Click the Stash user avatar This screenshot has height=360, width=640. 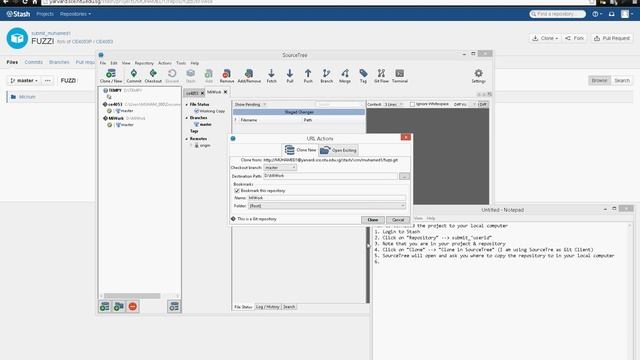click(x=625, y=14)
